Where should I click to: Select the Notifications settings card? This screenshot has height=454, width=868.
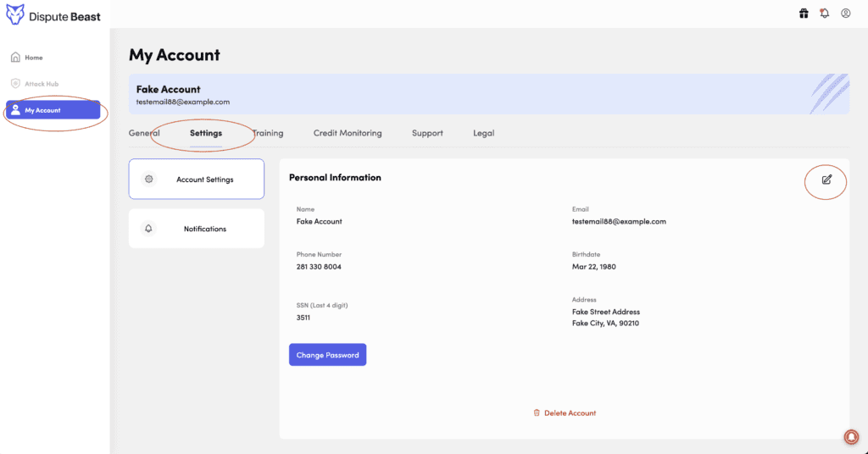click(197, 229)
